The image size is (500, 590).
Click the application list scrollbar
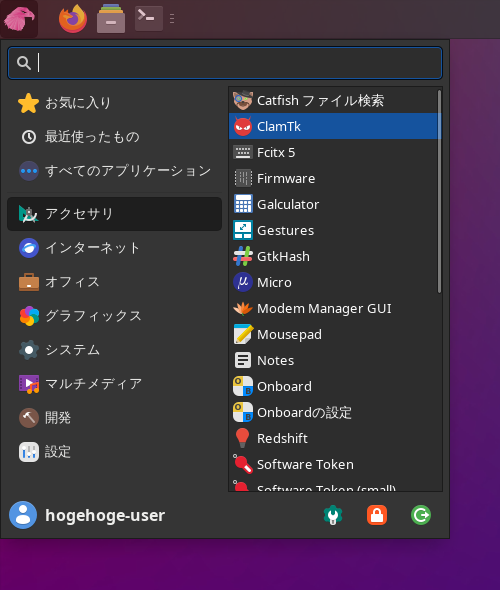coord(439,191)
